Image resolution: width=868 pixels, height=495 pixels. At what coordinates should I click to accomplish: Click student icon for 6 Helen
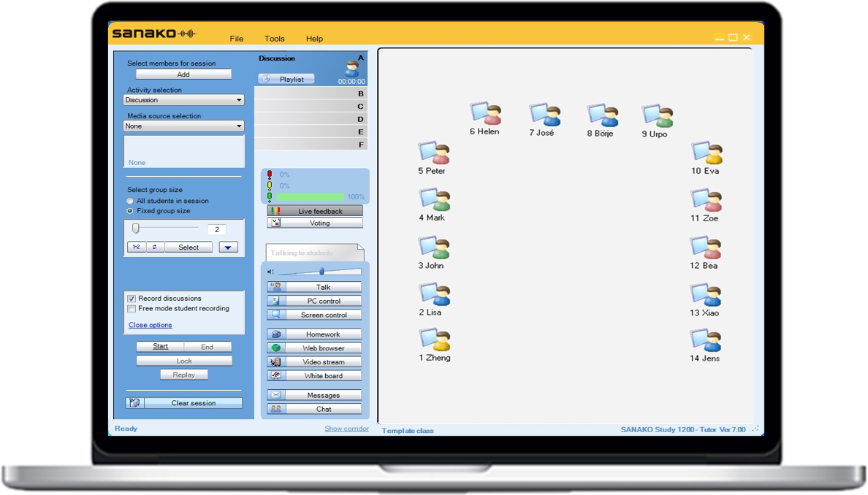(x=485, y=113)
